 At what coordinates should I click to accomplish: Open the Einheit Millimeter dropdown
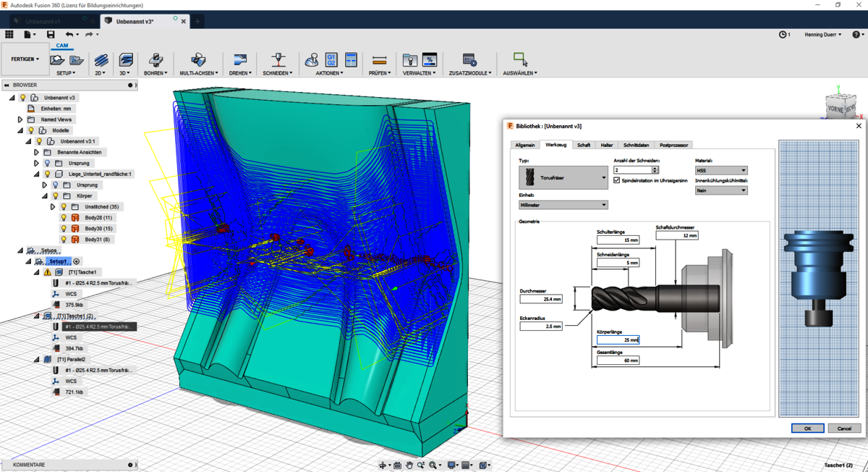563,205
